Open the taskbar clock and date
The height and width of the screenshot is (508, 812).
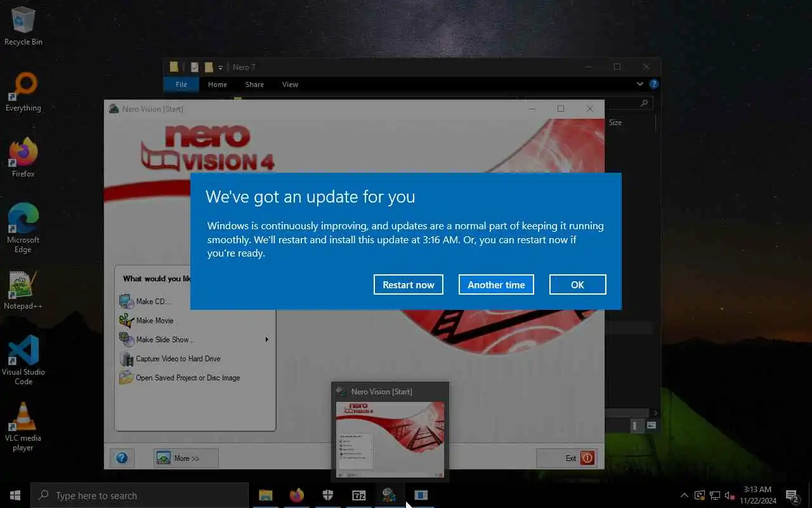[757, 495]
